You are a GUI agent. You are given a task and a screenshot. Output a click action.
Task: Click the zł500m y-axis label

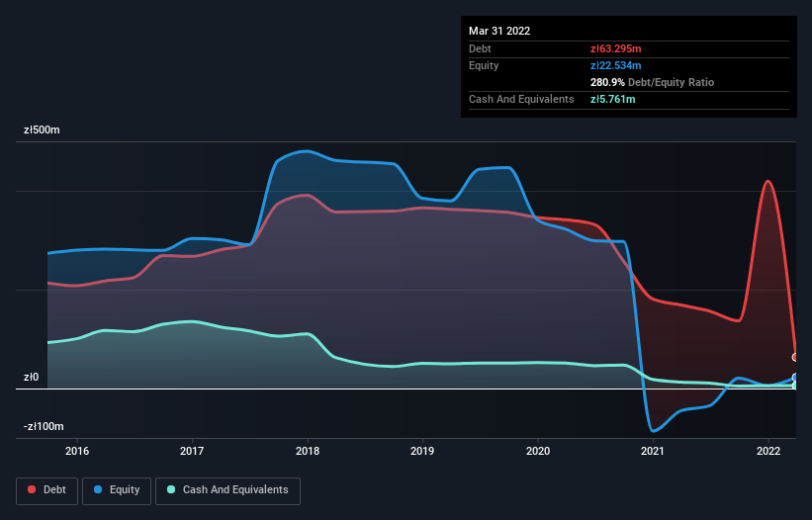coord(42,130)
